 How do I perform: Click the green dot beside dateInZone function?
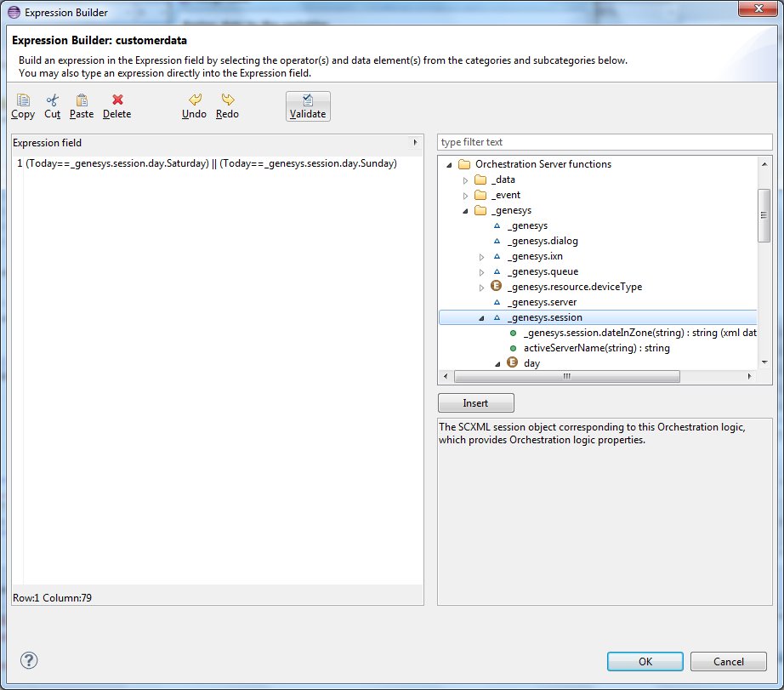click(x=513, y=334)
